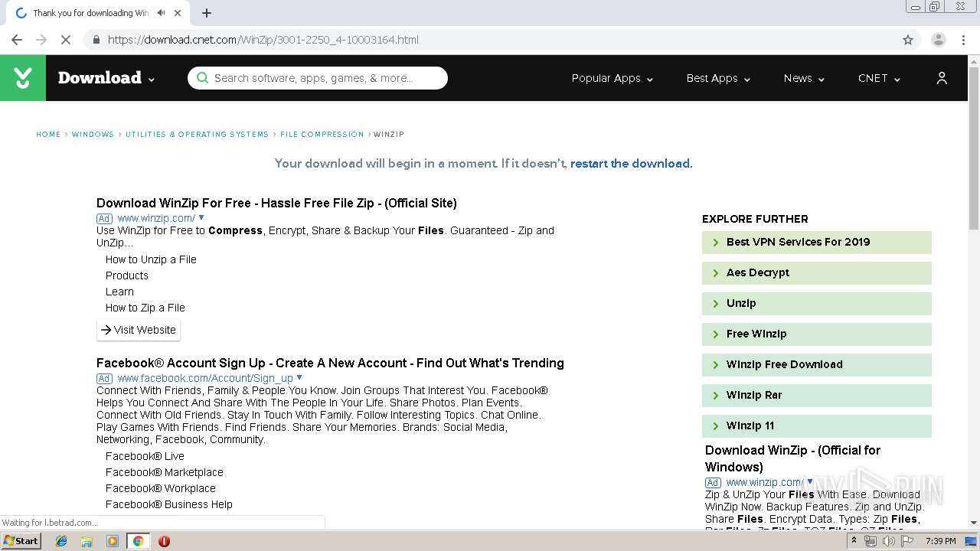Click the dropdown arrow after www.winzip.com/
Image resolution: width=980 pixels, height=551 pixels.
point(201,217)
